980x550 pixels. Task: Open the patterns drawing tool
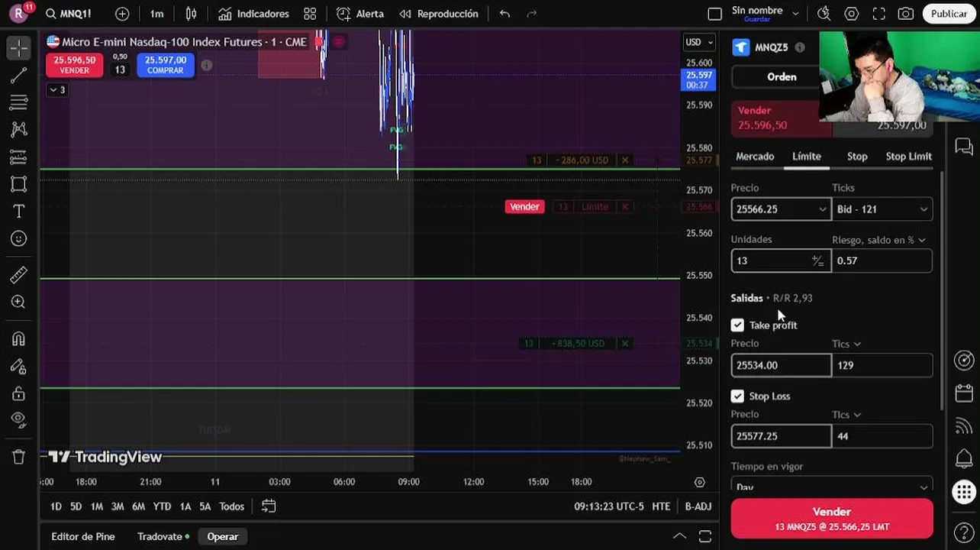[19, 129]
